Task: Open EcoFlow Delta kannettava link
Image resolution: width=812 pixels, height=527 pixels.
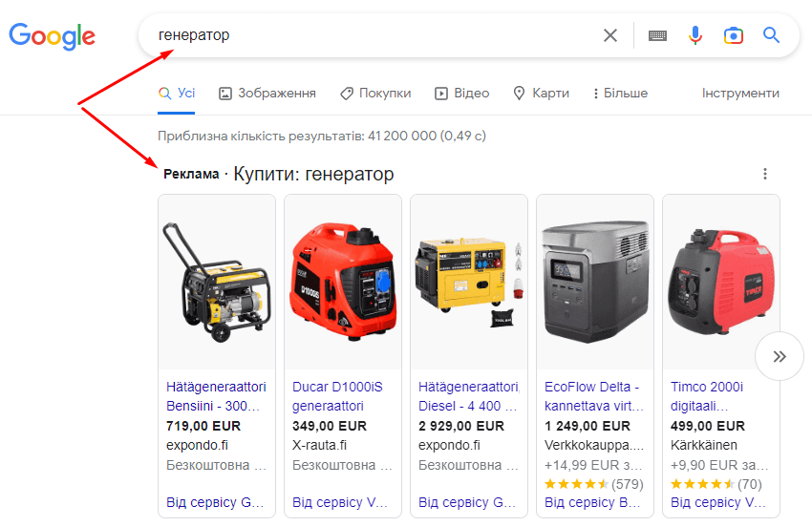Action: tap(594, 396)
